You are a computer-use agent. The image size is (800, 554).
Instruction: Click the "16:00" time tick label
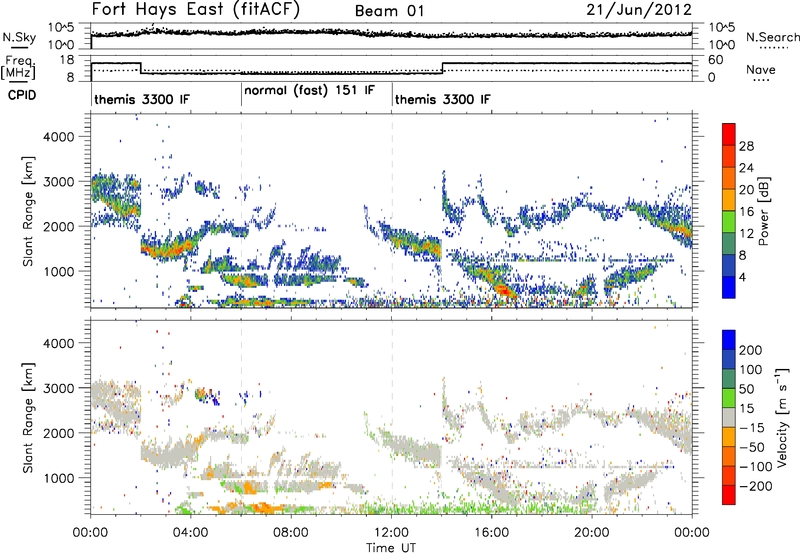(x=491, y=533)
